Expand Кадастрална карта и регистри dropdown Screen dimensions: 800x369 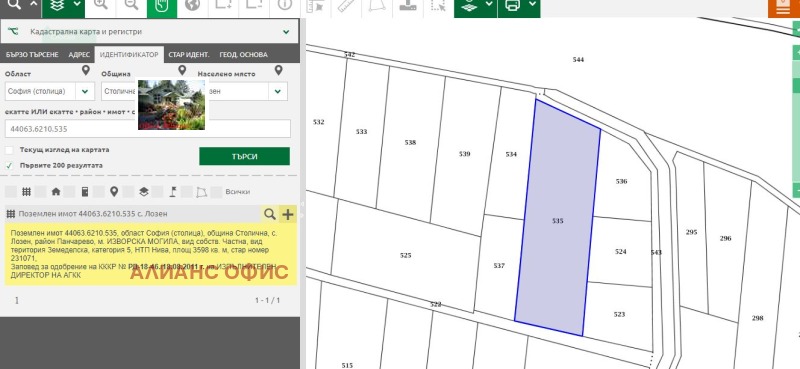point(286,32)
